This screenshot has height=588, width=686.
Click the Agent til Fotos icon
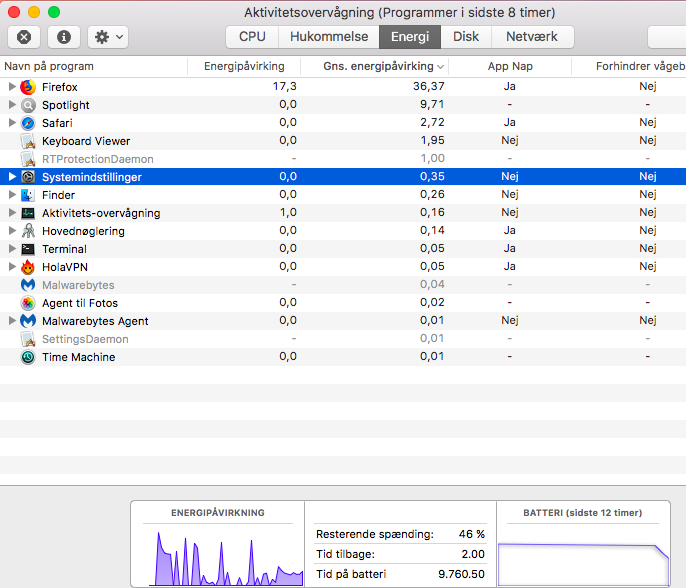(28, 303)
